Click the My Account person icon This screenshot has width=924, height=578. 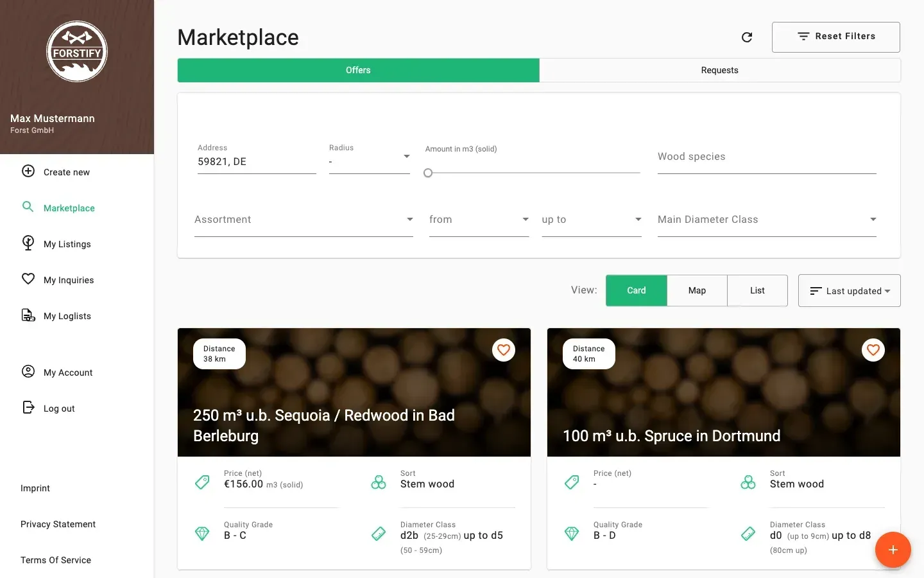pyautogui.click(x=28, y=371)
